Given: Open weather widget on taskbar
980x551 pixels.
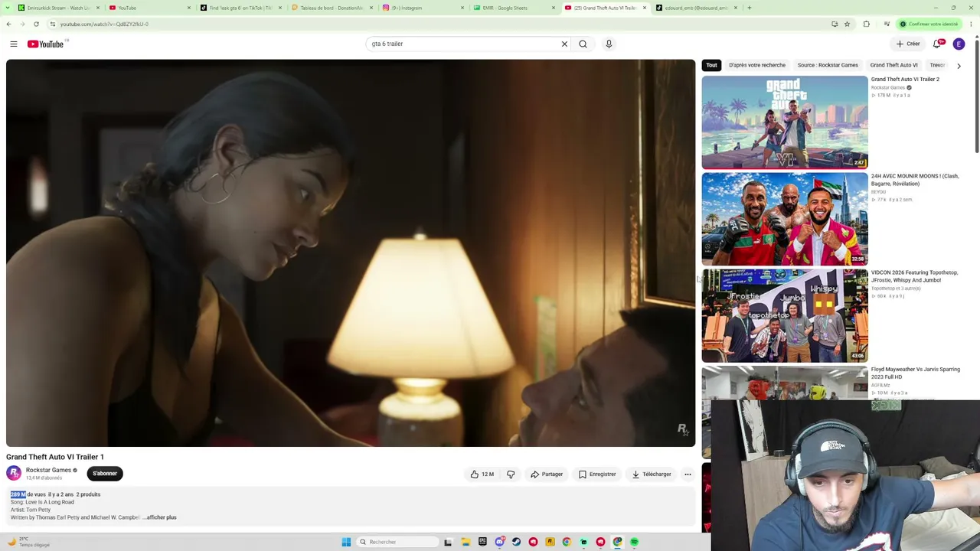Looking at the screenshot, I should click(28, 542).
